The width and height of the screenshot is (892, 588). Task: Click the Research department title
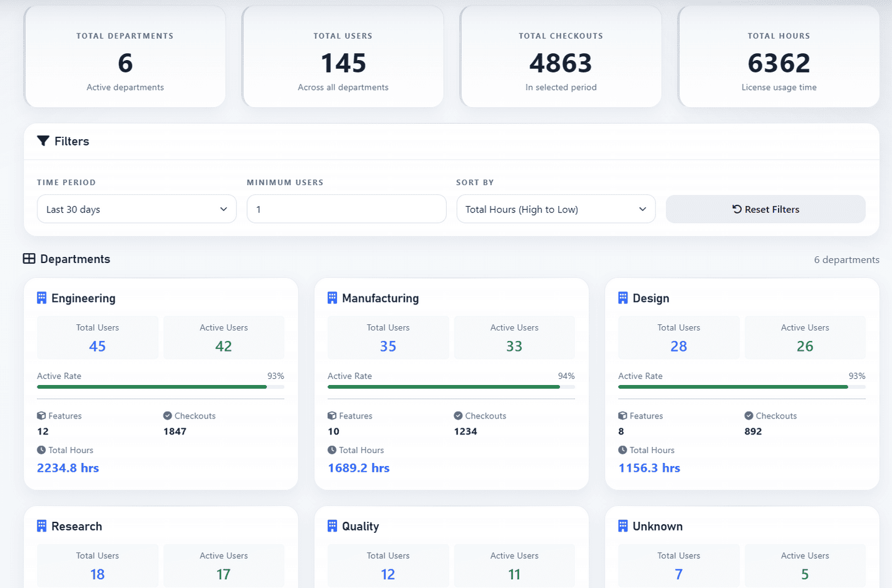pos(77,526)
